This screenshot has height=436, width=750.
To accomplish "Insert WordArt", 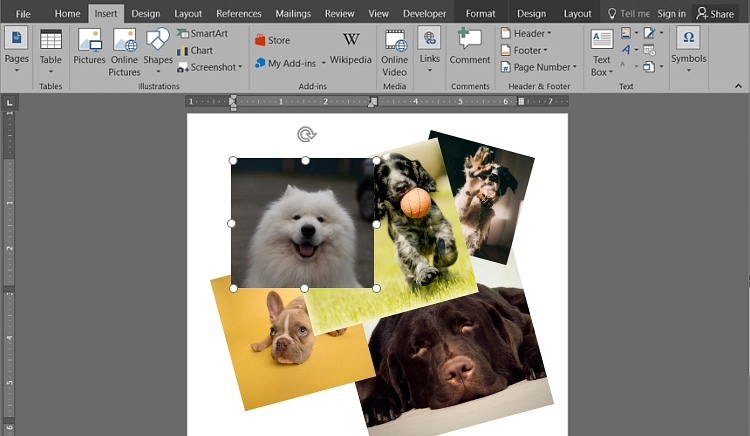I will [x=626, y=49].
